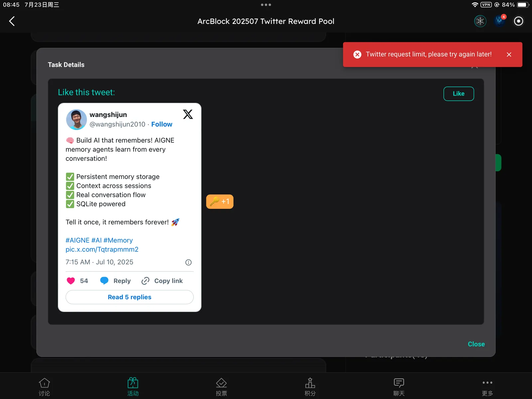This screenshot has height=399, width=532.
Task: Click the 'Real conversation flow' line
Action: pyautogui.click(x=111, y=195)
